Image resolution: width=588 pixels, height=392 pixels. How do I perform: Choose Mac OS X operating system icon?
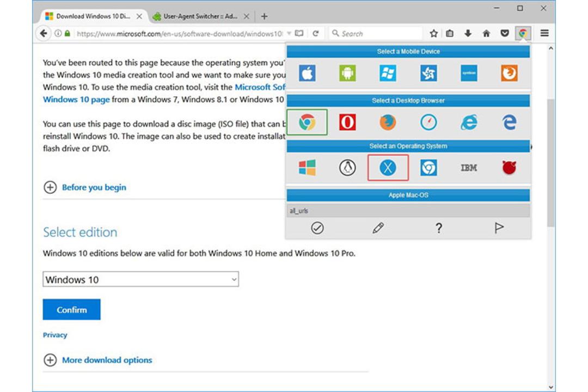(x=388, y=168)
